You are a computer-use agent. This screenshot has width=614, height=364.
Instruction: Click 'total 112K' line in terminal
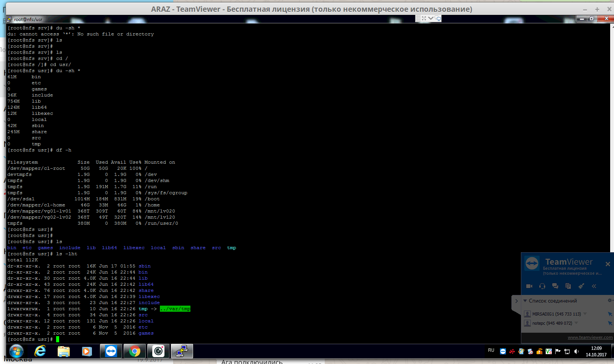click(x=23, y=260)
